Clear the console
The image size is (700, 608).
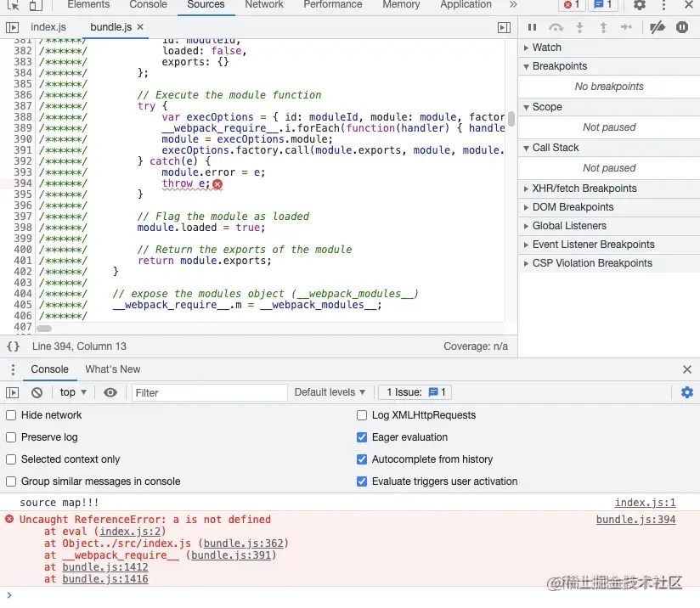37,392
